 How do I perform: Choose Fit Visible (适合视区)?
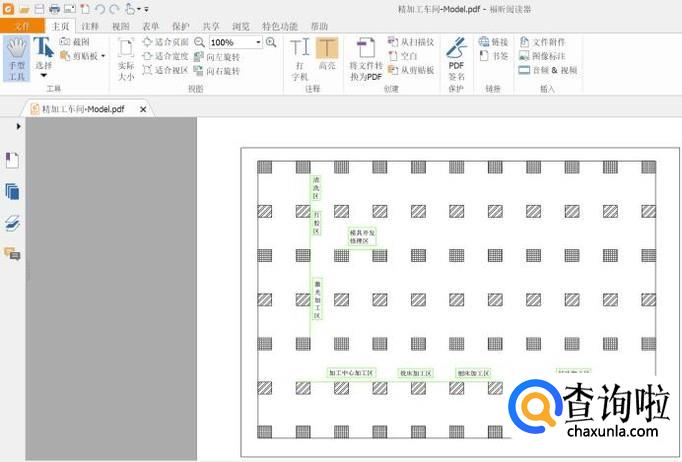[x=165, y=70]
